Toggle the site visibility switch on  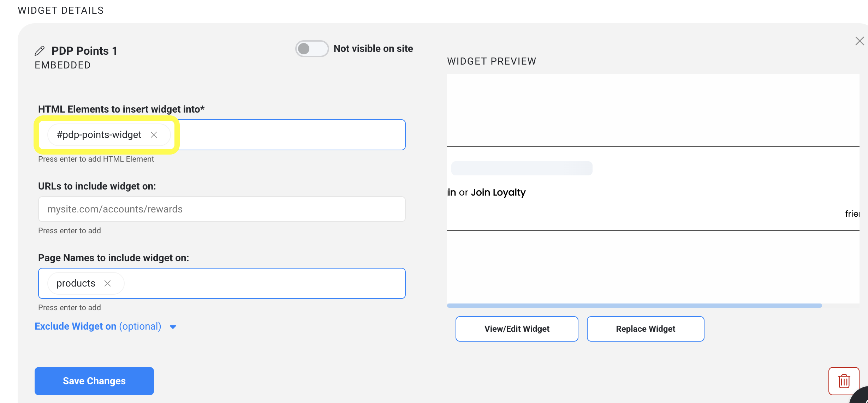coord(312,49)
